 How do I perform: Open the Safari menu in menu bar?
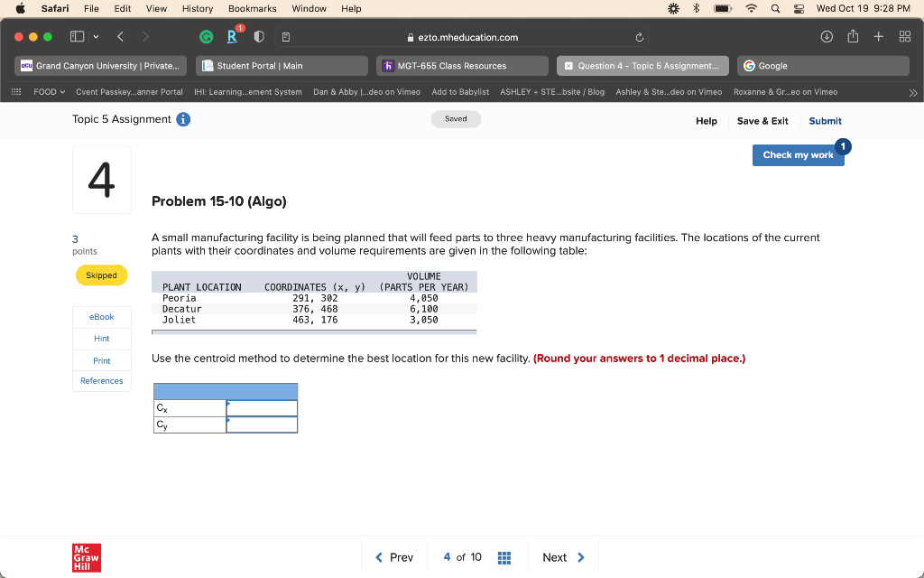[x=55, y=8]
